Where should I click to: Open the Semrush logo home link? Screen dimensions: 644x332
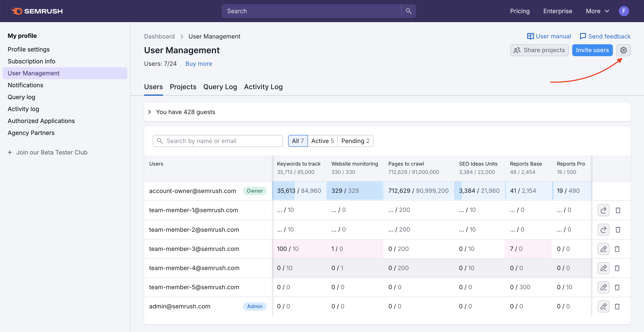coord(37,11)
